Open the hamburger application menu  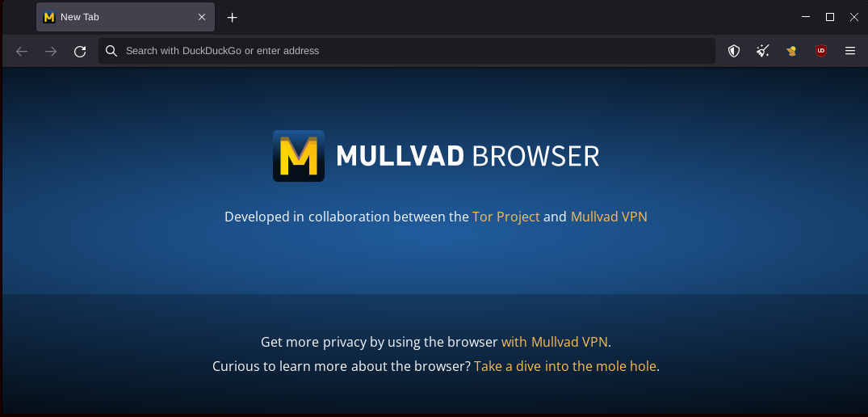850,51
